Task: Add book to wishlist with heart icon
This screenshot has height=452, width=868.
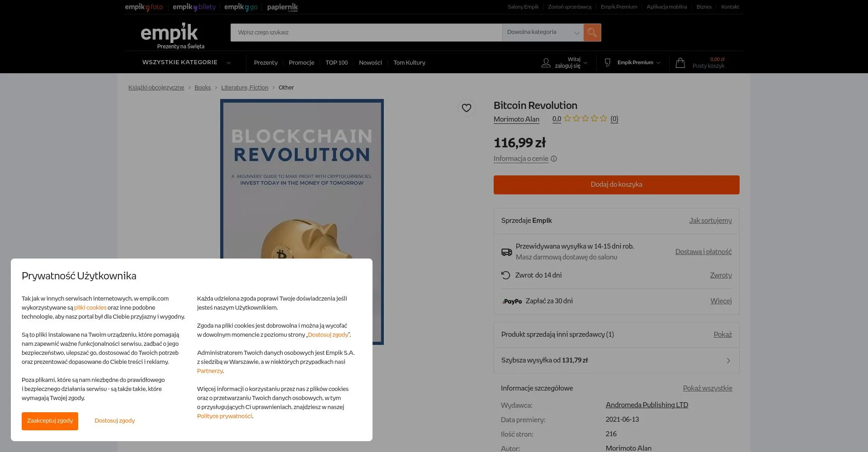Action: pyautogui.click(x=466, y=108)
